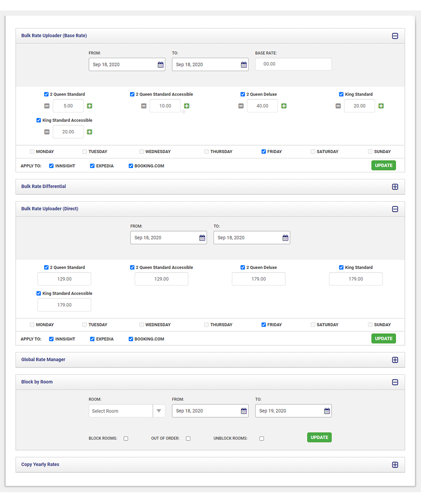The width and height of the screenshot is (421, 504).
Task: Click King Standard direct rate field
Action: (356, 279)
